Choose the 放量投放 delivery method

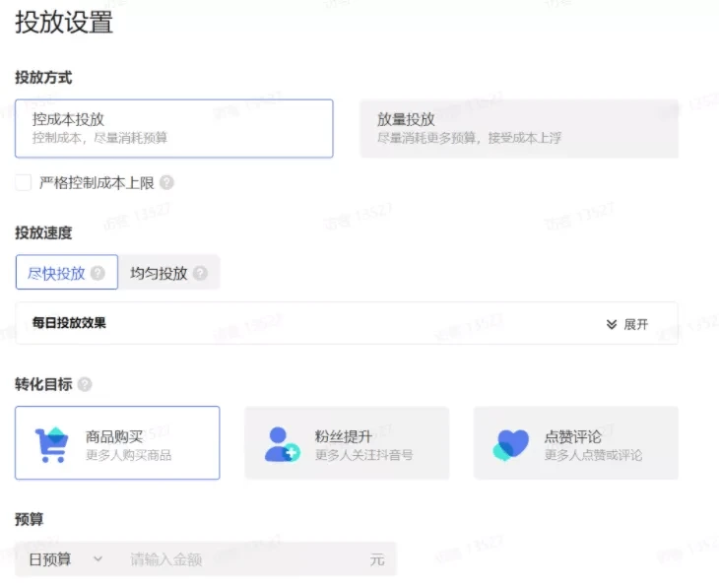[518, 128]
